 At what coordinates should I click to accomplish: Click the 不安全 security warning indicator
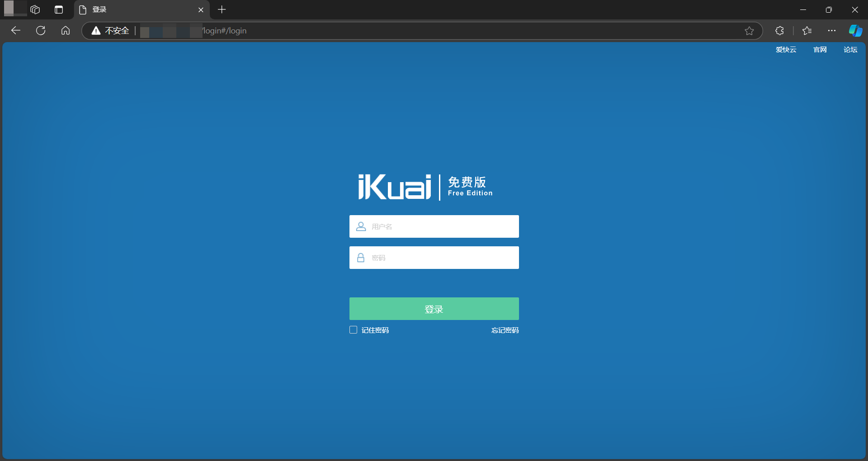tap(110, 30)
